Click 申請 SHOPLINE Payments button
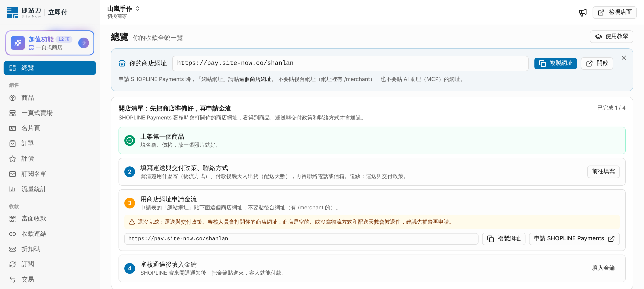 (x=574, y=239)
